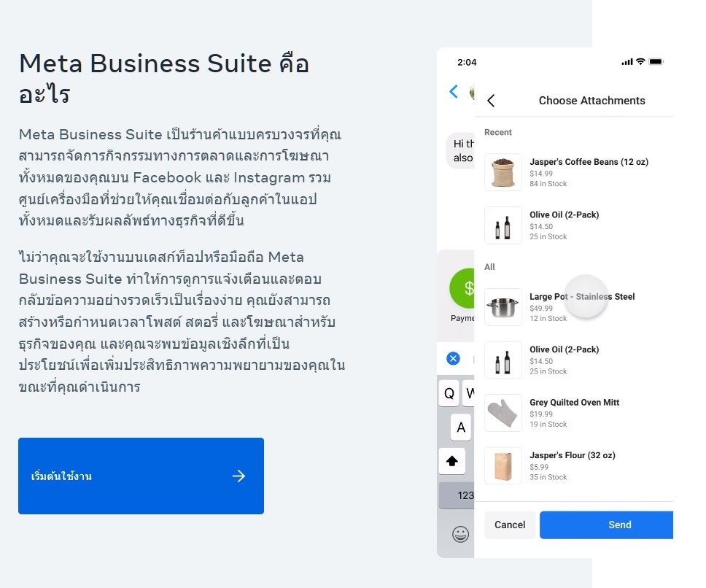Select the Grey Quilted Oven Mitt product
The image size is (706, 588).
point(574,412)
